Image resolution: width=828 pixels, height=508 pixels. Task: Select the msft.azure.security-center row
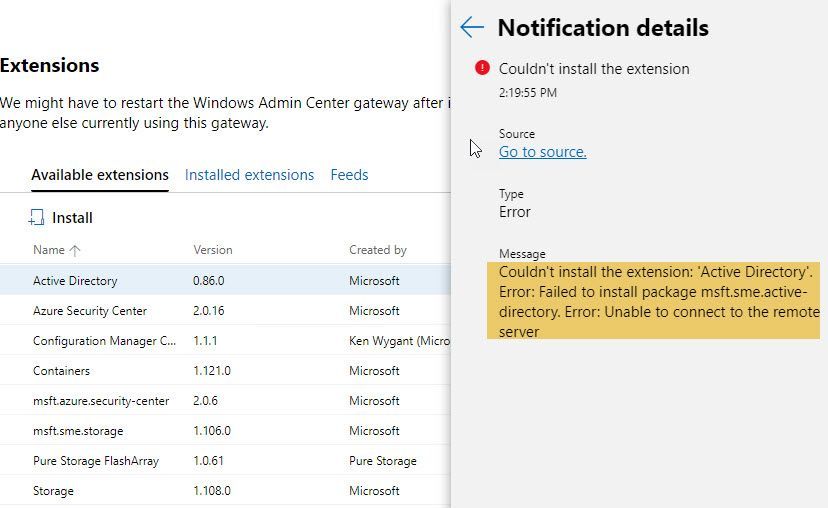pyautogui.click(x=225, y=401)
